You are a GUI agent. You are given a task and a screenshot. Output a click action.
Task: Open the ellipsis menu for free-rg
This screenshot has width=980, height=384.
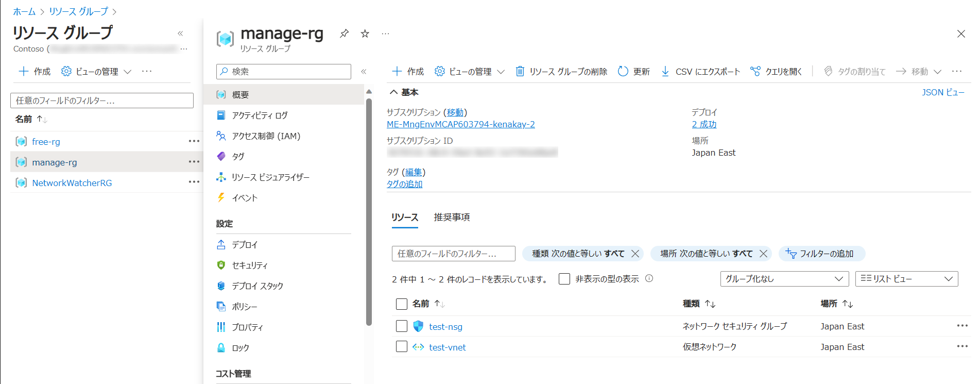(194, 141)
